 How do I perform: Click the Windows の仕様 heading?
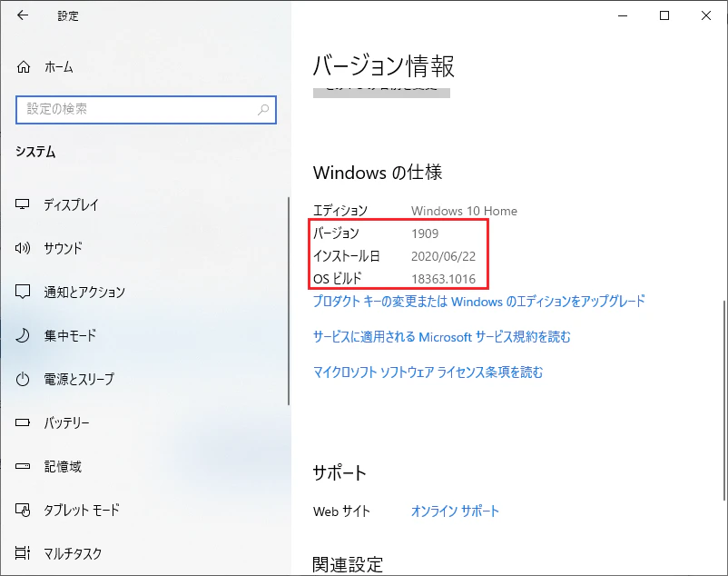(378, 173)
